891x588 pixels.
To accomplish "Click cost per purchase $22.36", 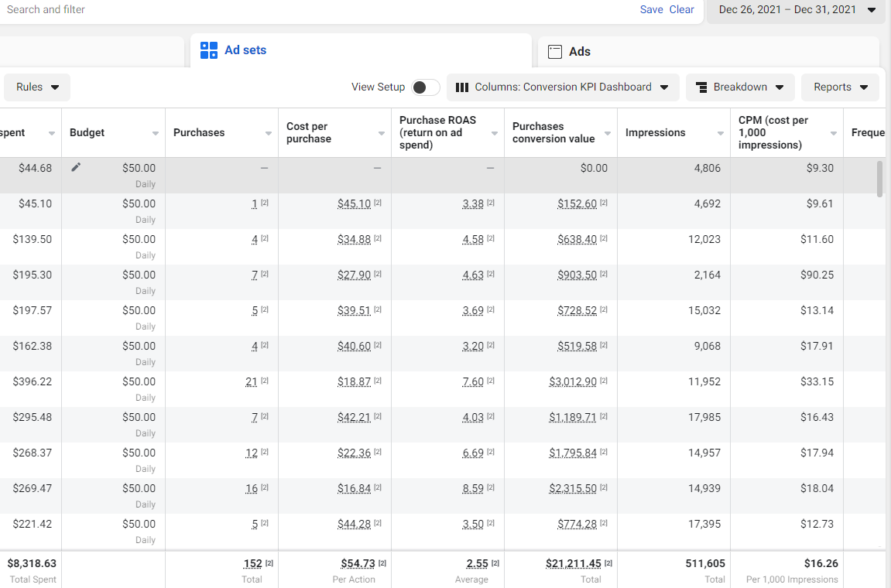I will tap(354, 453).
